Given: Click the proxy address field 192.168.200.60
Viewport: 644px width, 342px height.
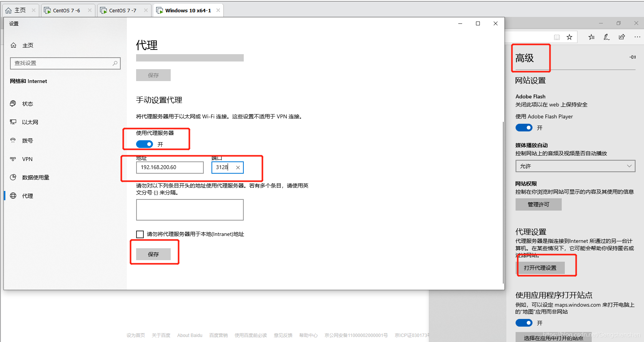Looking at the screenshot, I should (170, 168).
